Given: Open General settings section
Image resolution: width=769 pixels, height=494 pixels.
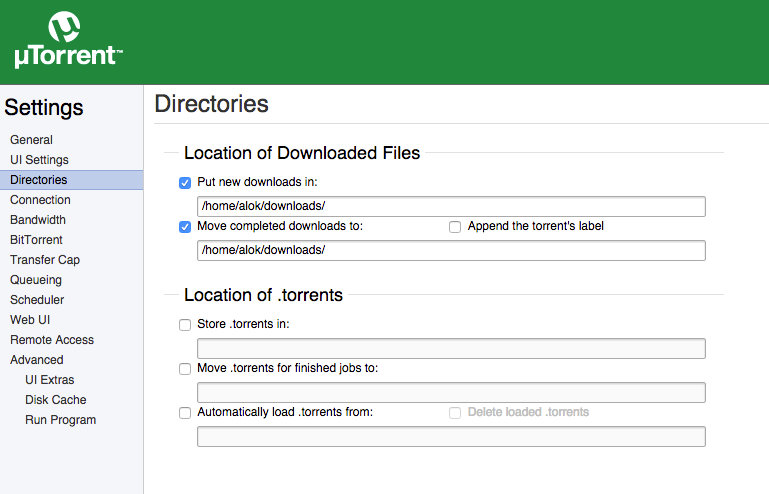Looking at the screenshot, I should (31, 140).
